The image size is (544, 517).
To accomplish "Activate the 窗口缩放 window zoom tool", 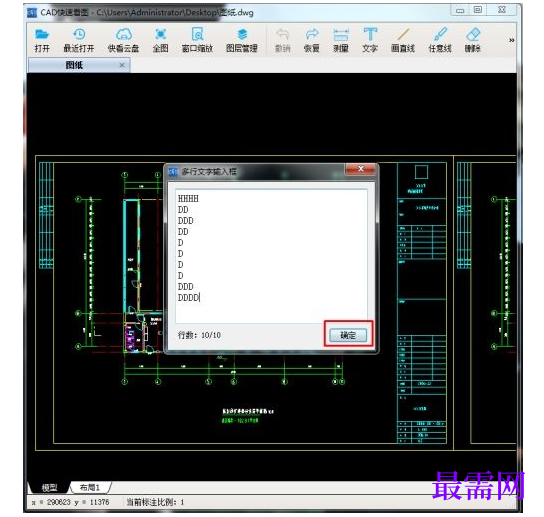I will tap(197, 41).
